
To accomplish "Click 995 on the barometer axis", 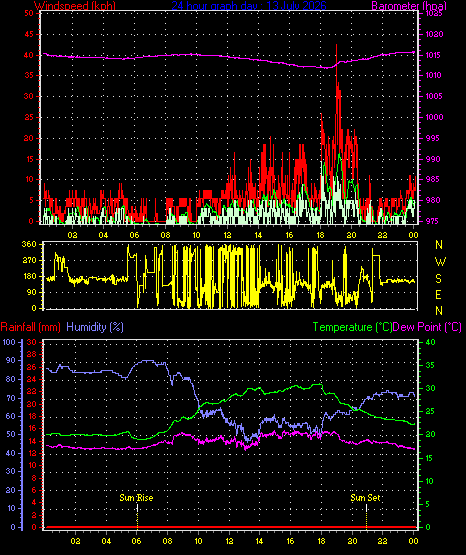I will 432,138.
